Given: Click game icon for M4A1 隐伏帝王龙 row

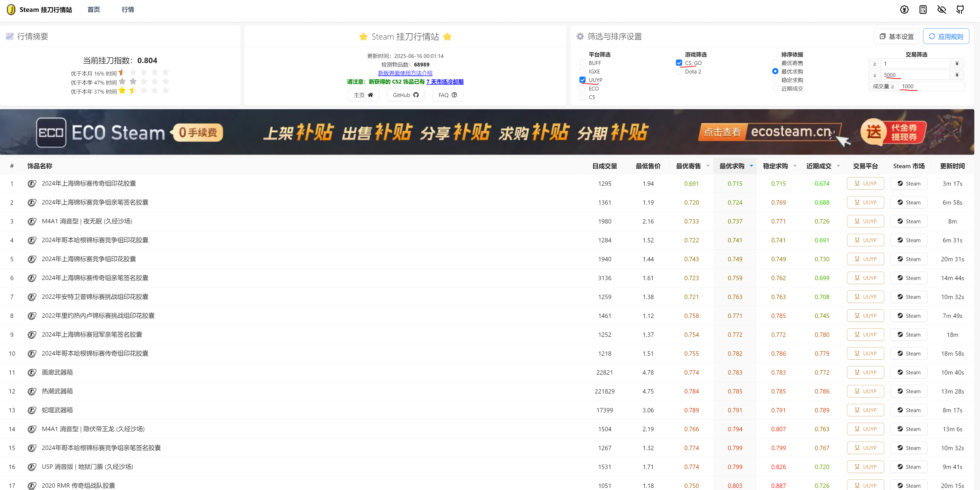Looking at the screenshot, I should tap(32, 429).
